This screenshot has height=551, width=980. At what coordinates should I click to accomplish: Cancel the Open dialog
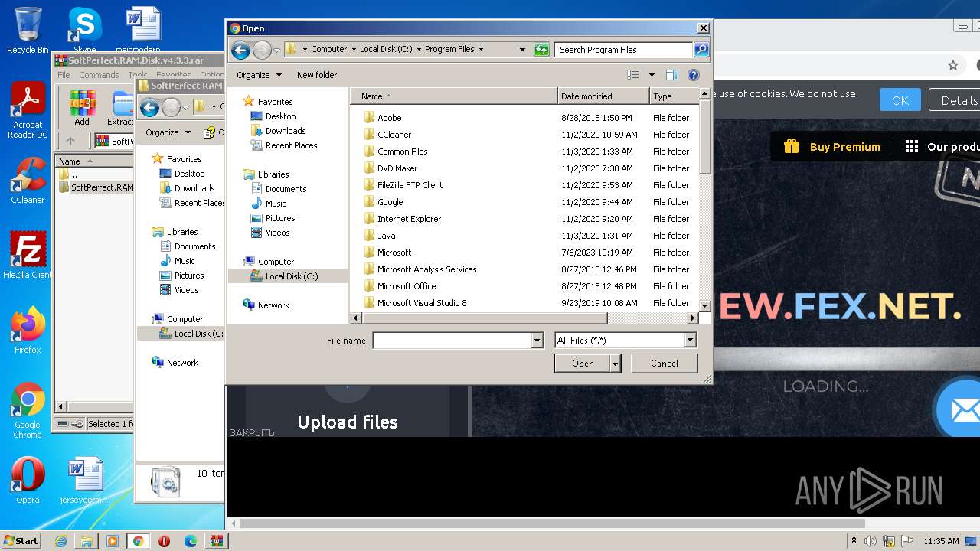pyautogui.click(x=665, y=364)
